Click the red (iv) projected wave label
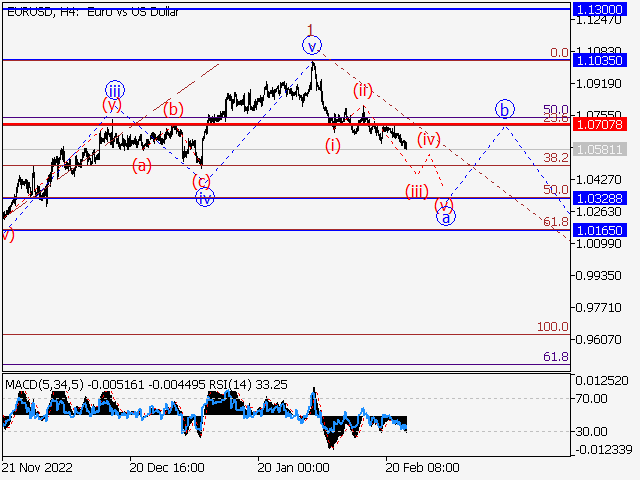Viewport: 640px width, 480px height. click(429, 140)
